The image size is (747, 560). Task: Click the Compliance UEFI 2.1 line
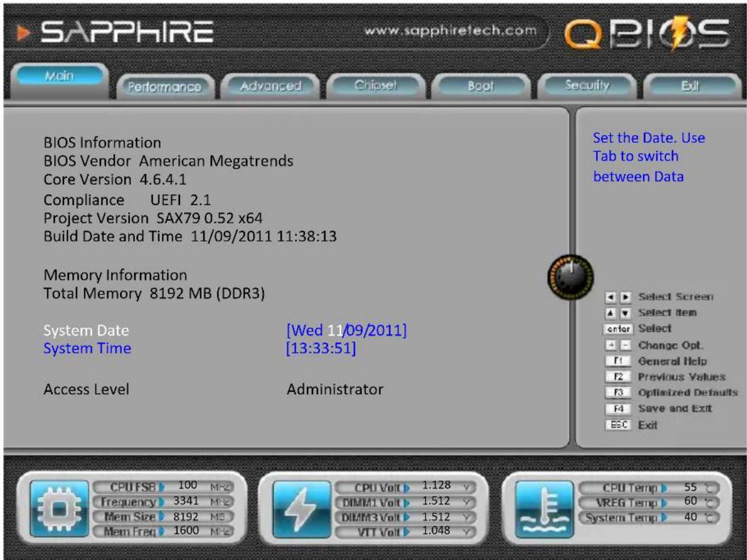[x=128, y=201]
